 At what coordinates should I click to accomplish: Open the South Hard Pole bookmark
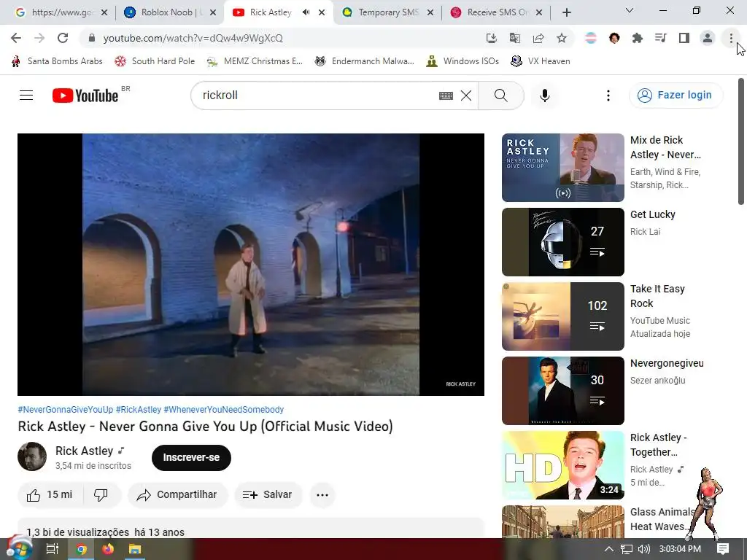pos(155,61)
